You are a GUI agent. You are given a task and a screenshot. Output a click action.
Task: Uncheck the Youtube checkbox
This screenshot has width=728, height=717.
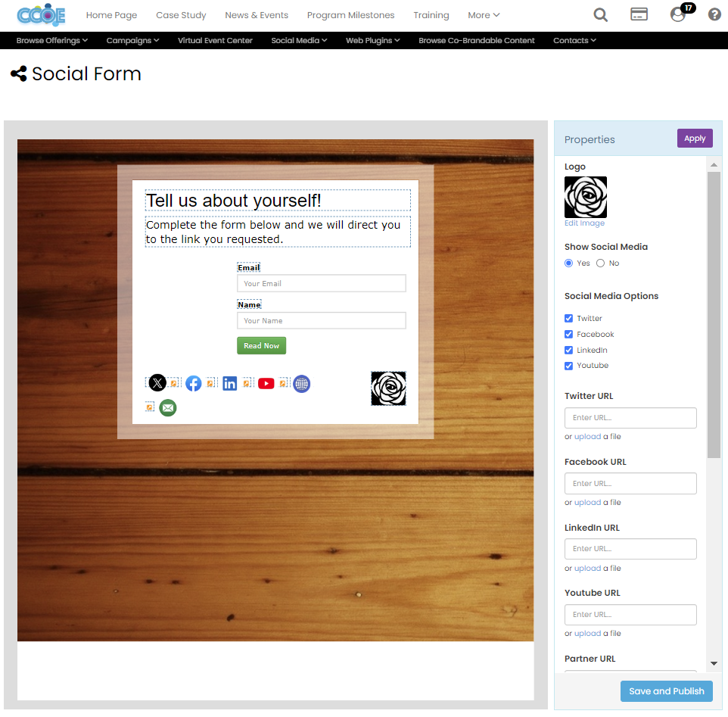click(569, 366)
